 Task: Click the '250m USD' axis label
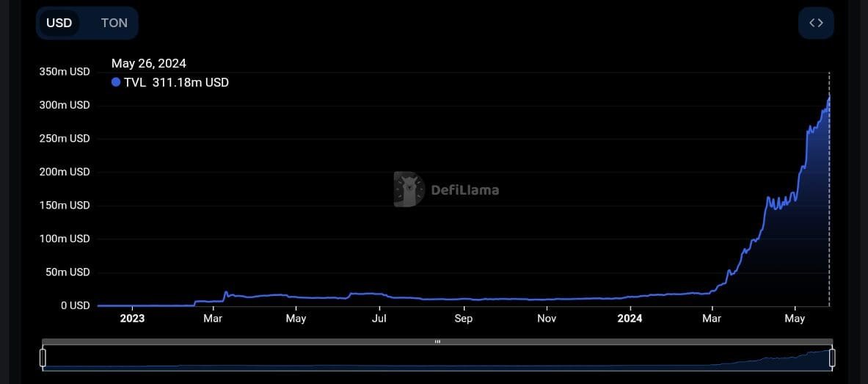[65, 139]
